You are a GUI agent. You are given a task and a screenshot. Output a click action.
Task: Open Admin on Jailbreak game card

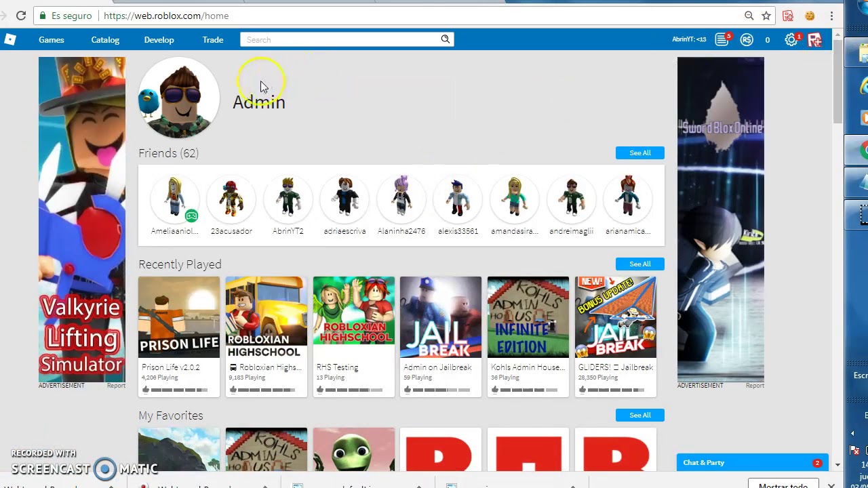coord(441,336)
